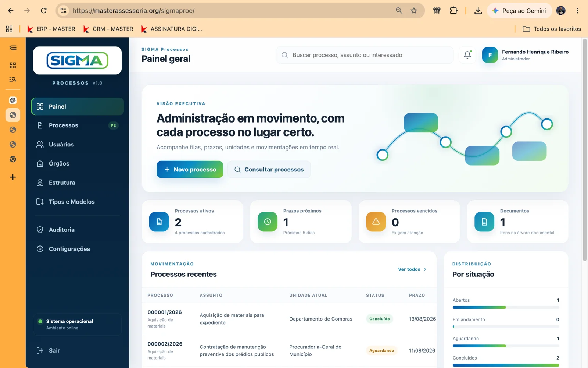Click the search field Buscar processo

(x=365, y=55)
